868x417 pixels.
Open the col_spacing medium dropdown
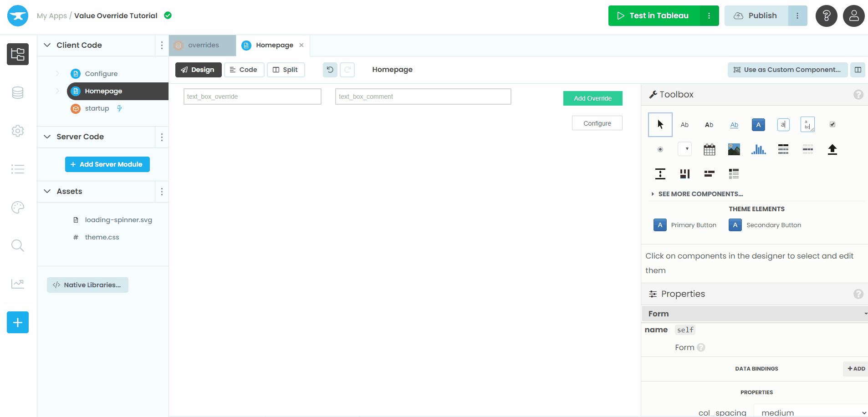(x=811, y=412)
